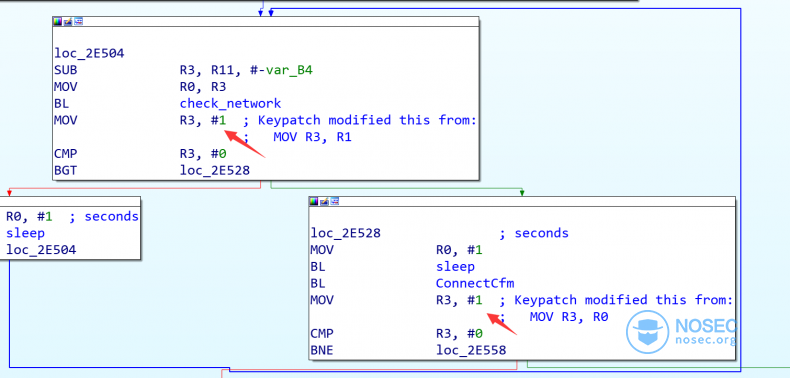Select the BNE mnemonic
Viewport: 790px width, 378px height.
tap(322, 350)
